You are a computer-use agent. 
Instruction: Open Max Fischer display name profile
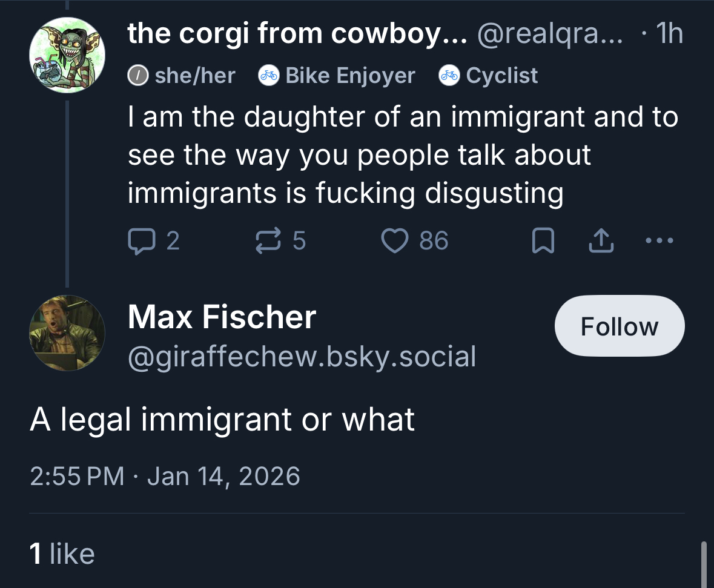[x=222, y=317]
